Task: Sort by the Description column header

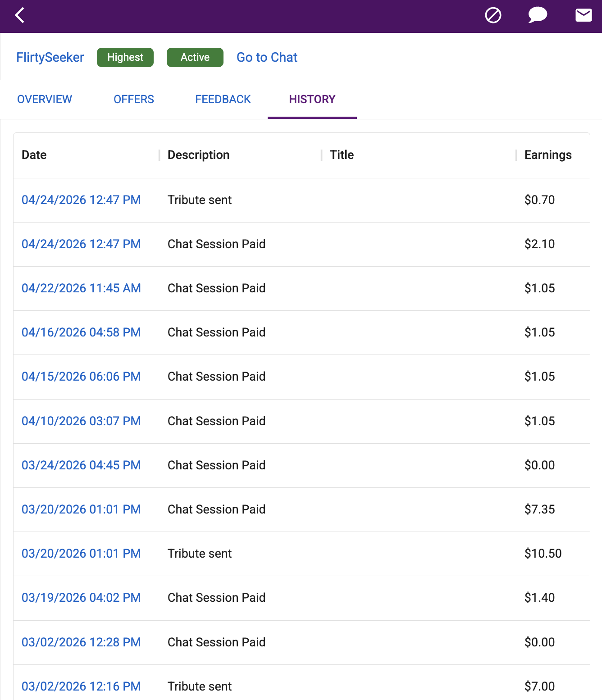Action: click(199, 155)
